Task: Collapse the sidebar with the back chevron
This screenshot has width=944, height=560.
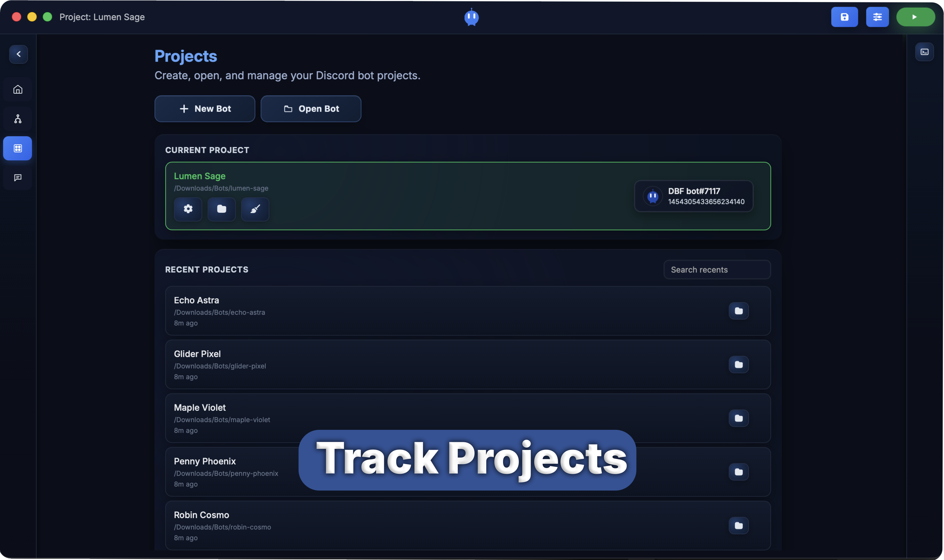Action: pyautogui.click(x=18, y=54)
